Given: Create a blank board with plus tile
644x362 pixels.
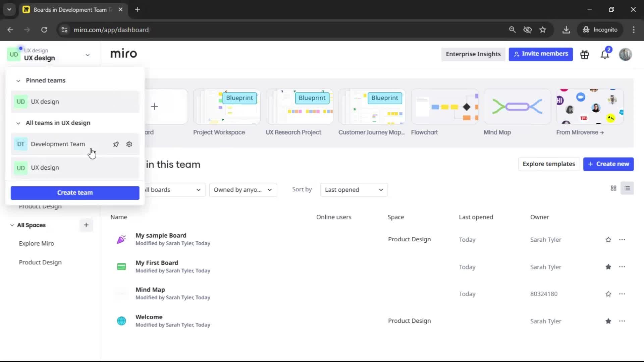Looking at the screenshot, I should 154,107.
